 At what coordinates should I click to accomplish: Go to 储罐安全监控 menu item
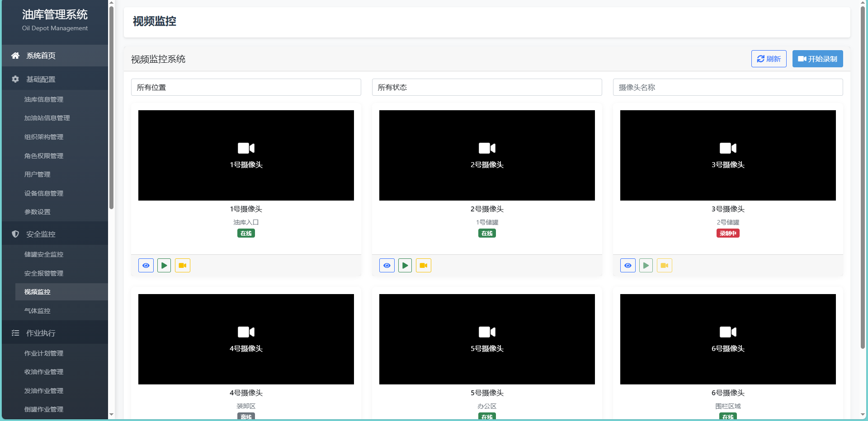[44, 254]
